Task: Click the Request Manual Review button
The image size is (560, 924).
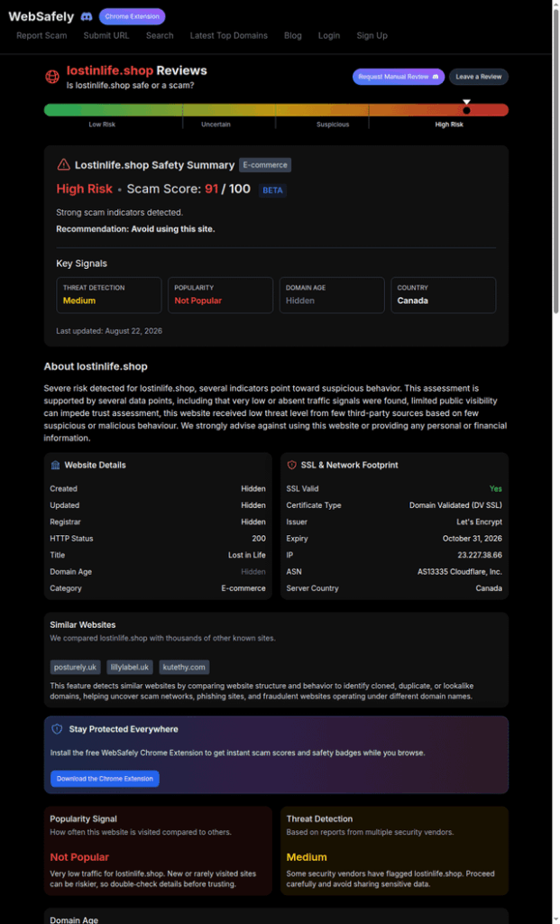Action: [x=399, y=77]
